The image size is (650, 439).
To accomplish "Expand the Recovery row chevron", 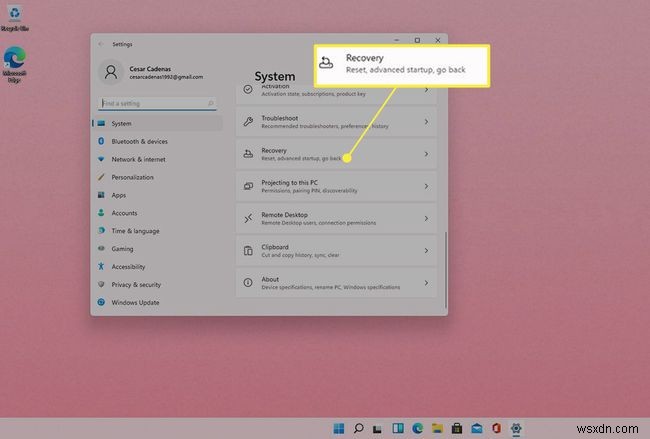I will (426, 154).
